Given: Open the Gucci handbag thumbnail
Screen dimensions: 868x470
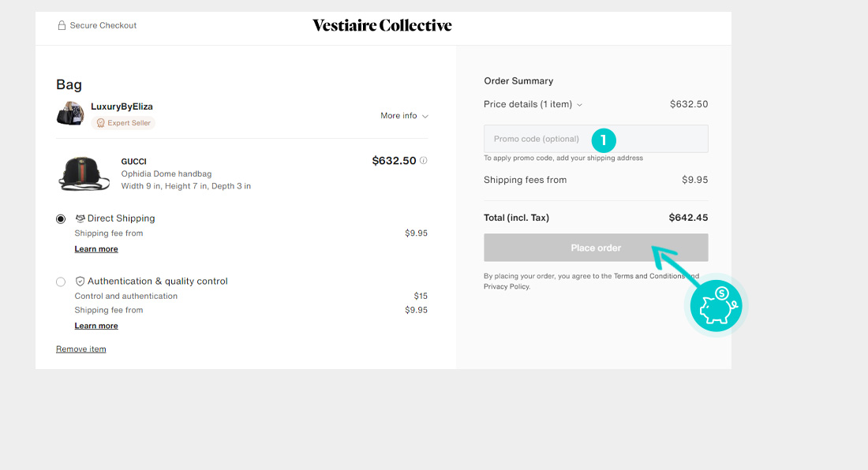Looking at the screenshot, I should [84, 173].
